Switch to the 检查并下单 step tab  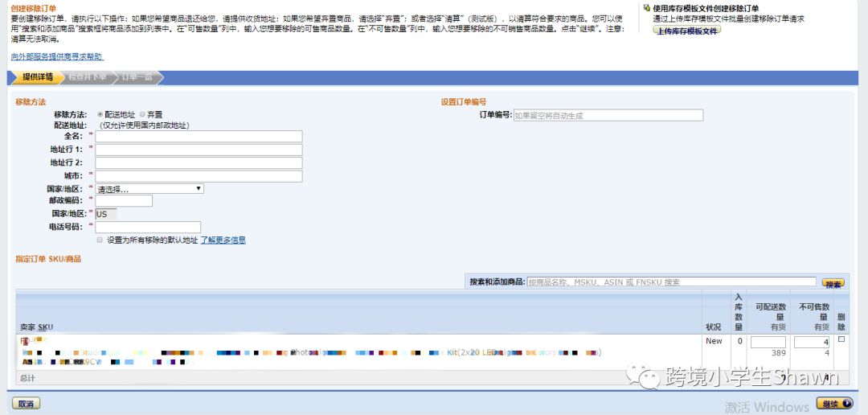(88, 77)
